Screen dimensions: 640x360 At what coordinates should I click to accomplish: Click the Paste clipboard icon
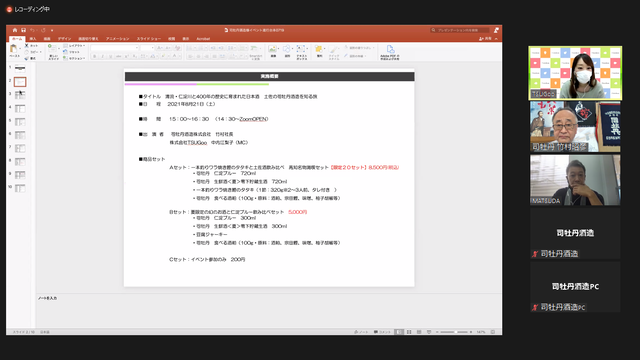click(13, 49)
